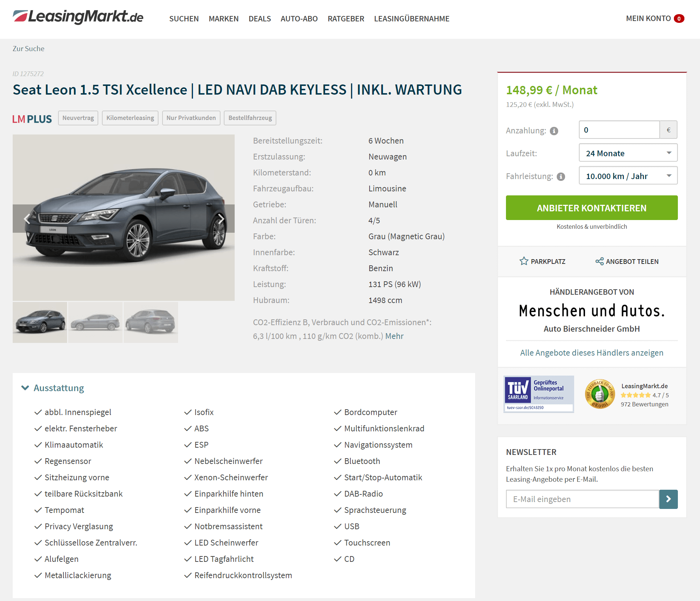
Task: Click the LeasingMarkt.de logo
Action: [x=78, y=17]
